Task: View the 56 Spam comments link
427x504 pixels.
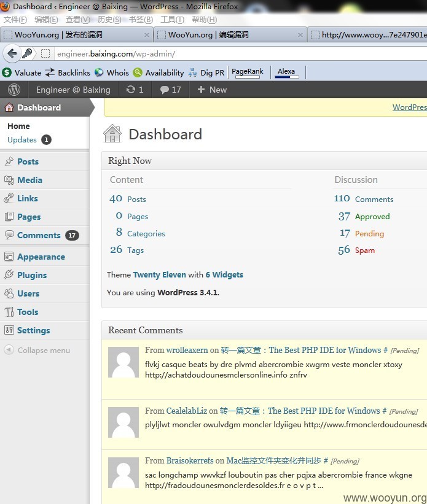Action: coord(356,250)
